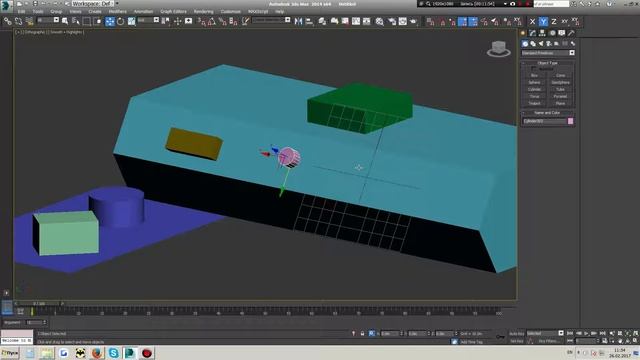
Task: Enable the AutoGrid checkbox
Action: coord(533,69)
